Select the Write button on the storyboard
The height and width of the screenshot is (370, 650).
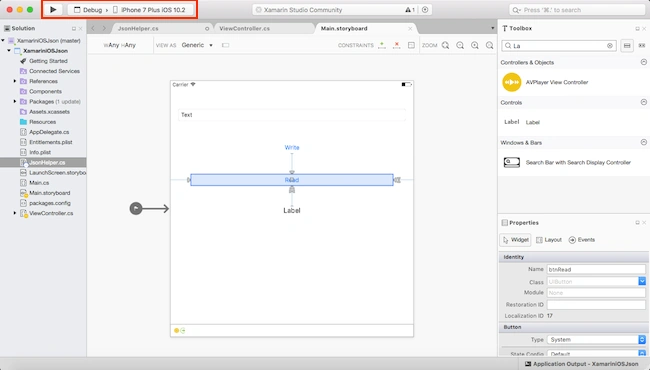(292, 148)
